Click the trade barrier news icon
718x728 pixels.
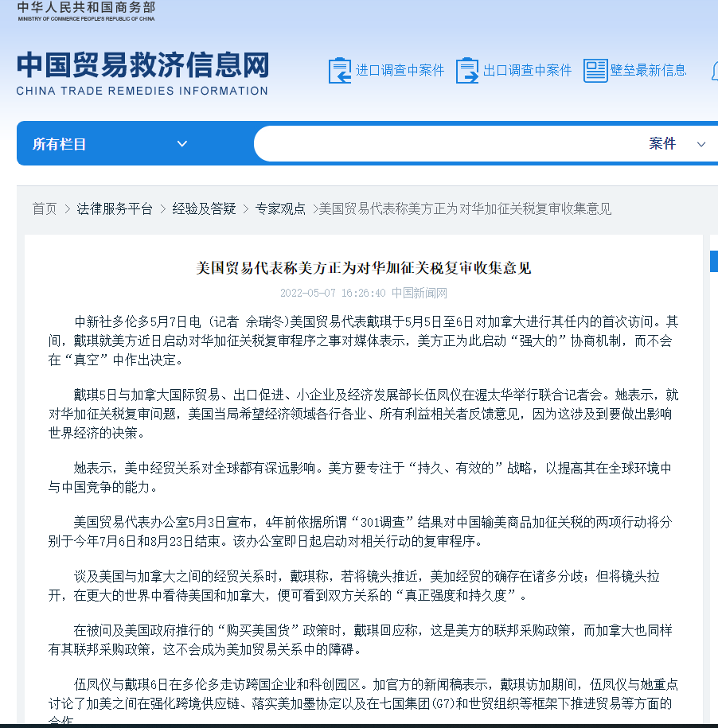[x=595, y=71]
